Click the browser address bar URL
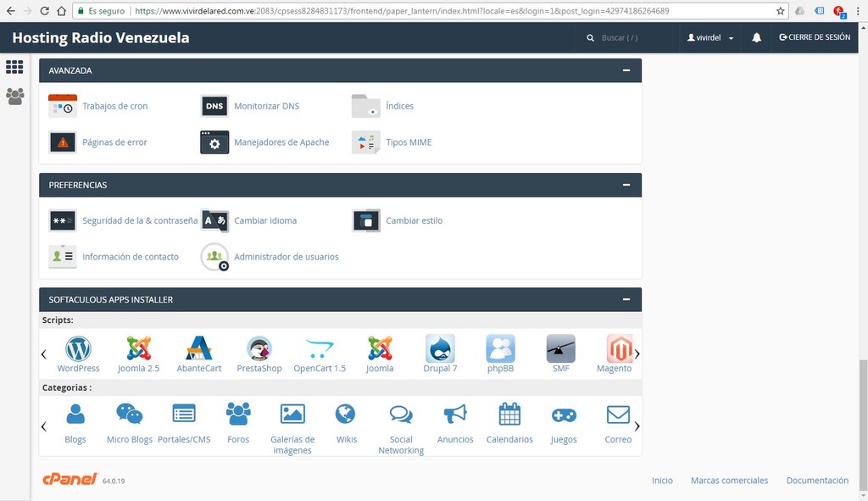 pyautogui.click(x=402, y=11)
